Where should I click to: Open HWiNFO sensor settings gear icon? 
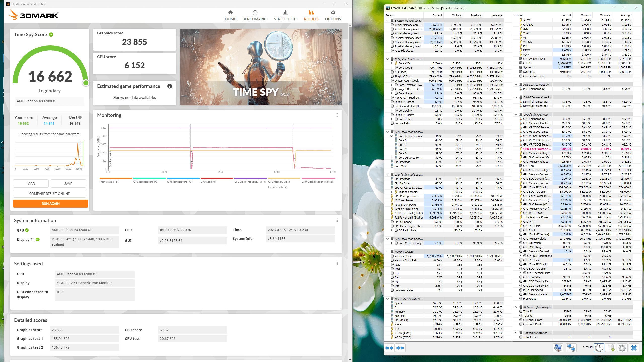[622, 348]
